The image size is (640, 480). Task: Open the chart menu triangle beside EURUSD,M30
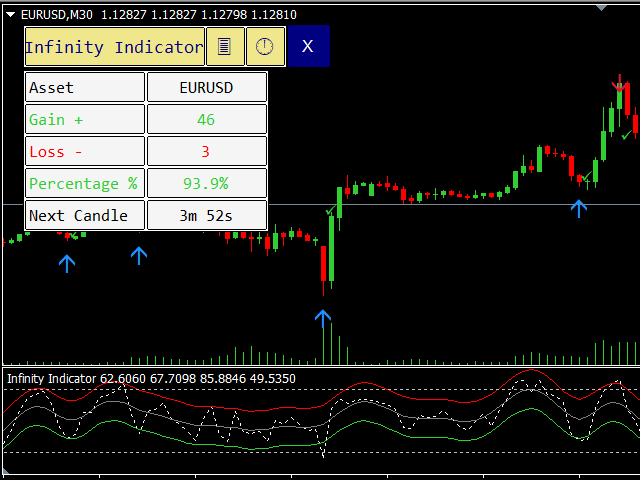click(10, 15)
